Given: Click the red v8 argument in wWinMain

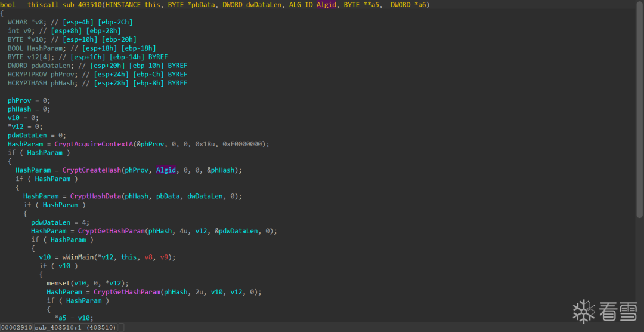Looking at the screenshot, I should pyautogui.click(x=148, y=257).
